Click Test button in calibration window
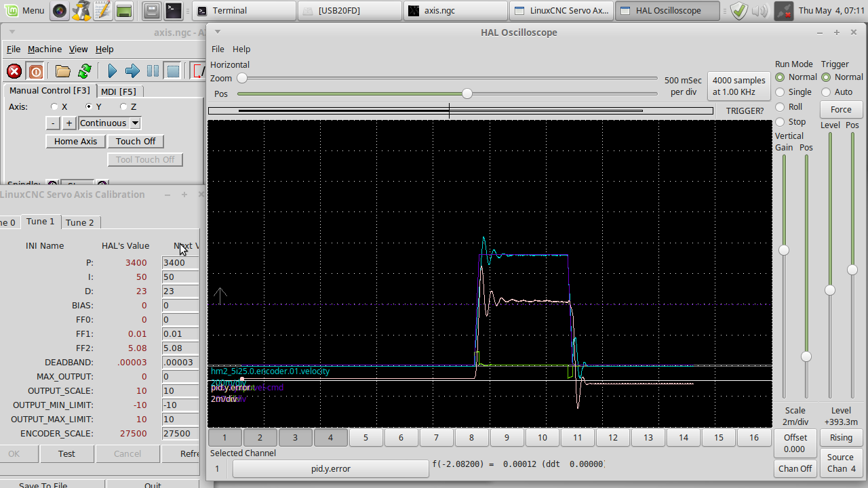 (x=66, y=453)
